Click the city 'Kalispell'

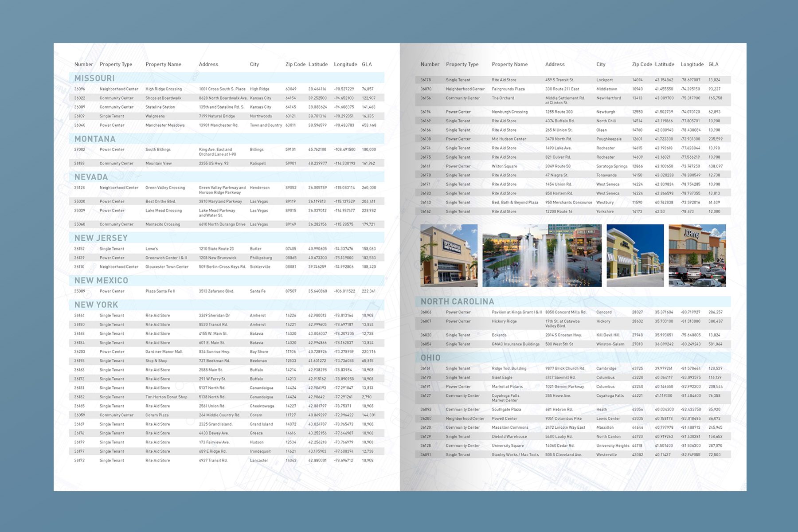coord(258,163)
